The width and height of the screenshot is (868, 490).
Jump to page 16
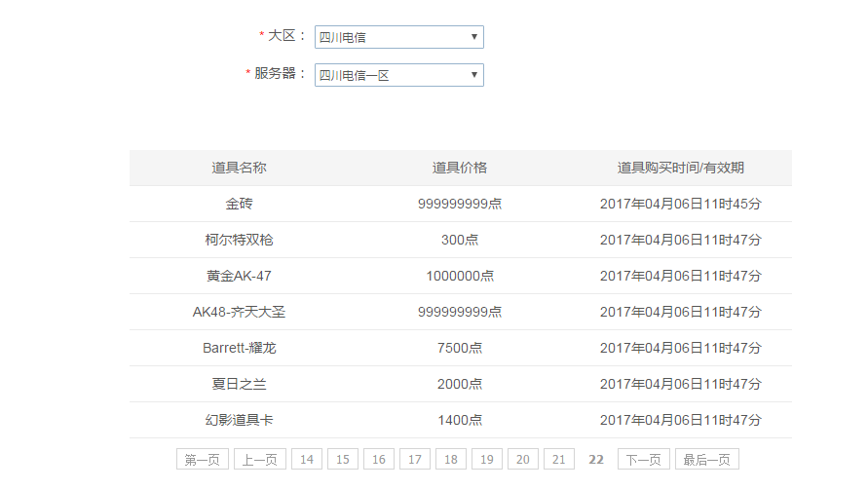tap(379, 459)
